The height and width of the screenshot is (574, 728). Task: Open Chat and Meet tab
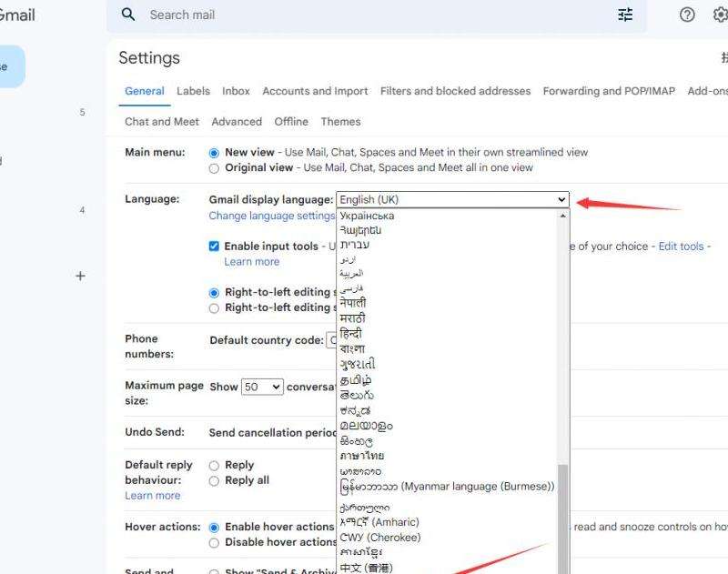162,122
